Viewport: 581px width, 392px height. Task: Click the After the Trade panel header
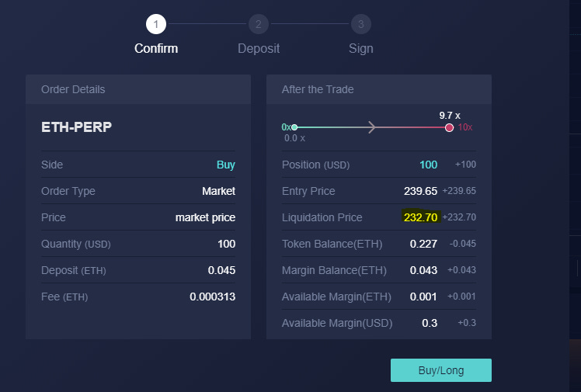tap(379, 89)
